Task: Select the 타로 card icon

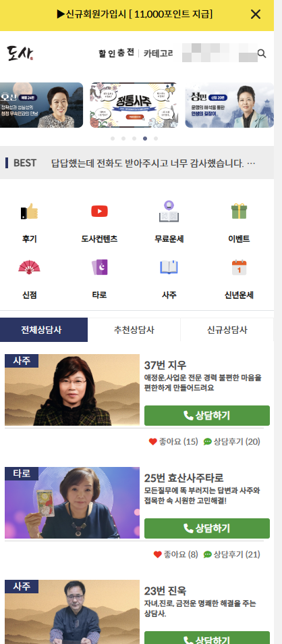Action: 99,268
